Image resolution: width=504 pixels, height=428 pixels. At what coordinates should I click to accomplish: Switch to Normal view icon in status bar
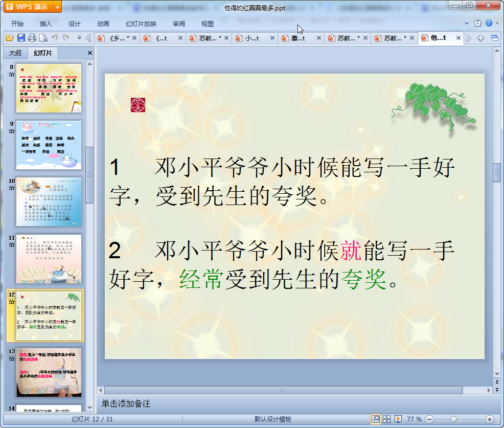[375, 419]
